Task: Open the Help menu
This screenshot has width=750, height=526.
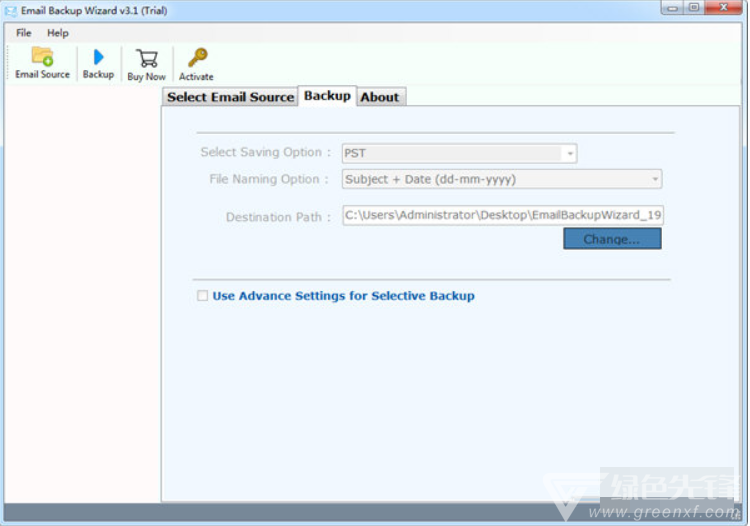Action: coord(58,33)
